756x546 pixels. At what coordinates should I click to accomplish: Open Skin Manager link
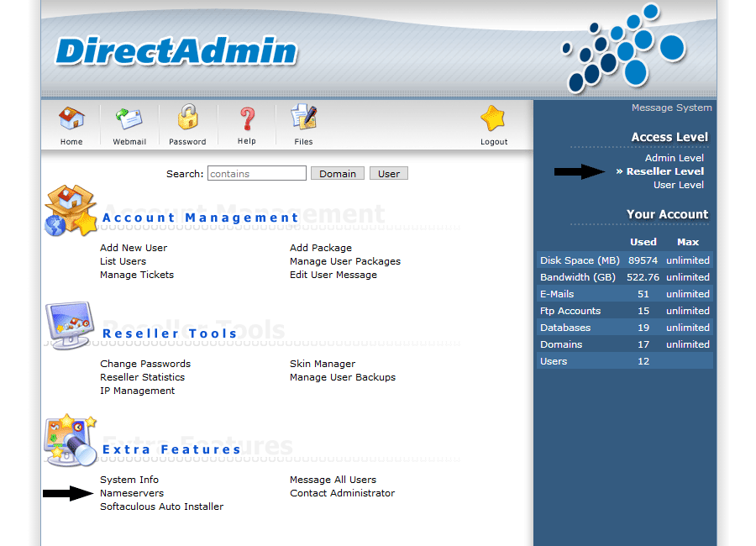323,364
